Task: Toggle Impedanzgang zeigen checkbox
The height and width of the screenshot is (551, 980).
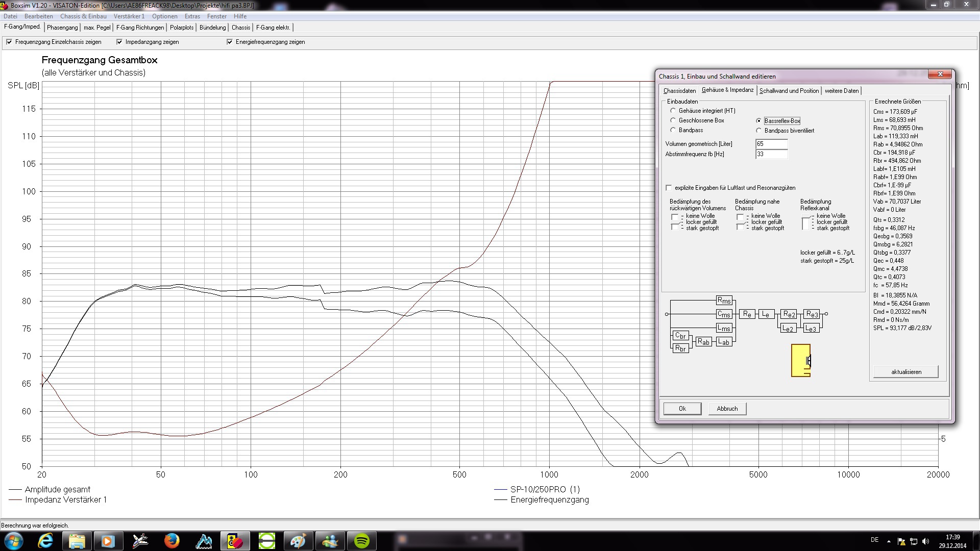Action: (x=119, y=42)
